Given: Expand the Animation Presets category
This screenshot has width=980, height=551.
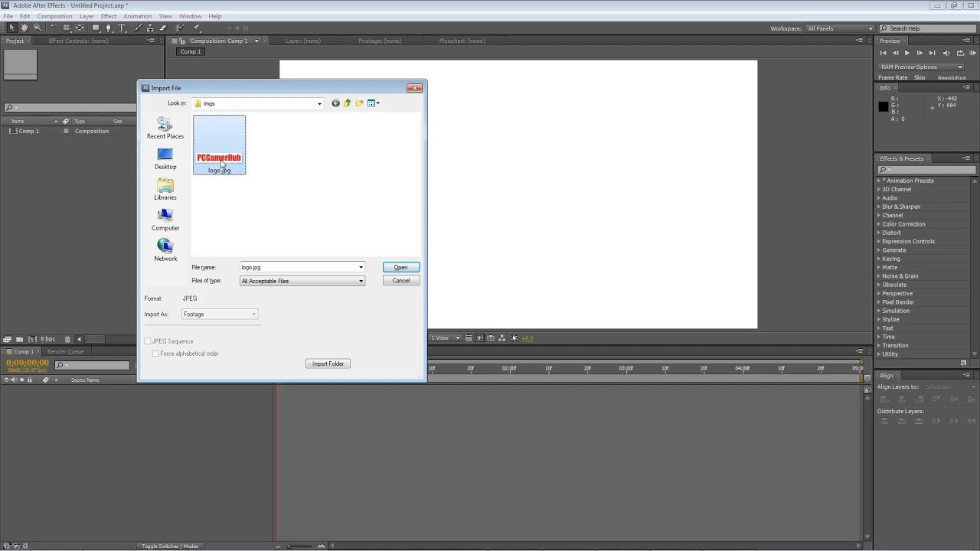Looking at the screenshot, I should click(x=879, y=181).
